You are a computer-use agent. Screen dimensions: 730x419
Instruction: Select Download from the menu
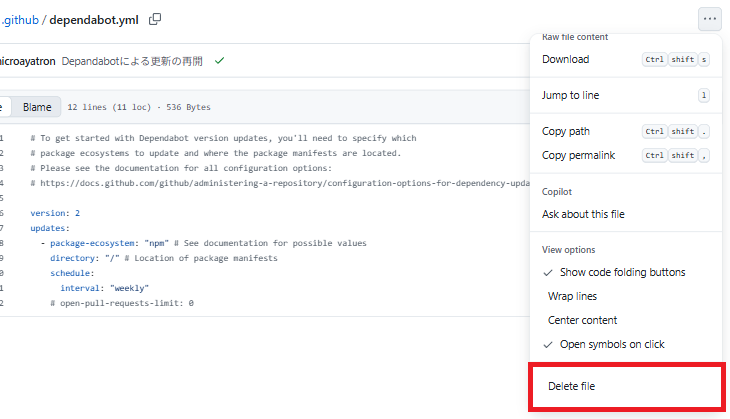(x=566, y=60)
